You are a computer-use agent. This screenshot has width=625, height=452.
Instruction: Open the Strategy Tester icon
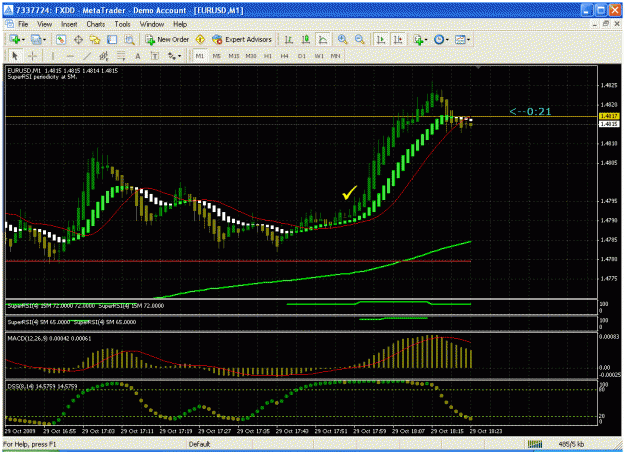129,39
